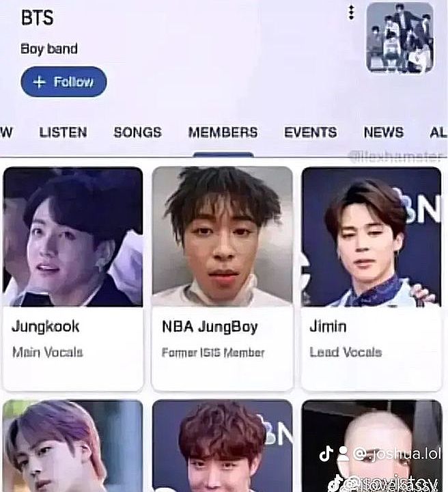Open Jimin's member photo

point(372,237)
